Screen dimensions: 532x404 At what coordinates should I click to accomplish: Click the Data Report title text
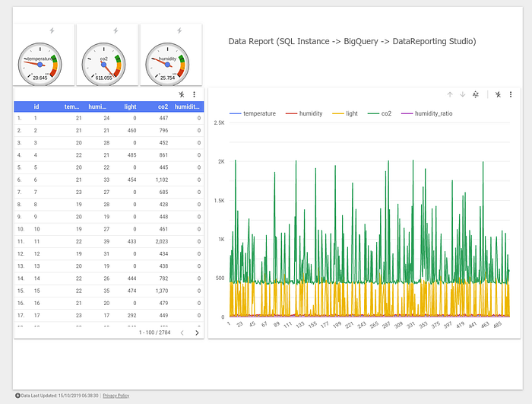coord(352,41)
